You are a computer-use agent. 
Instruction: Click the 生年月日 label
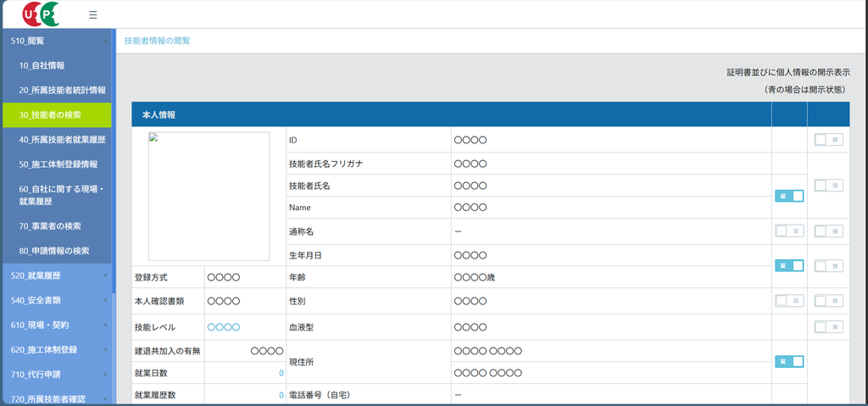[x=305, y=256]
